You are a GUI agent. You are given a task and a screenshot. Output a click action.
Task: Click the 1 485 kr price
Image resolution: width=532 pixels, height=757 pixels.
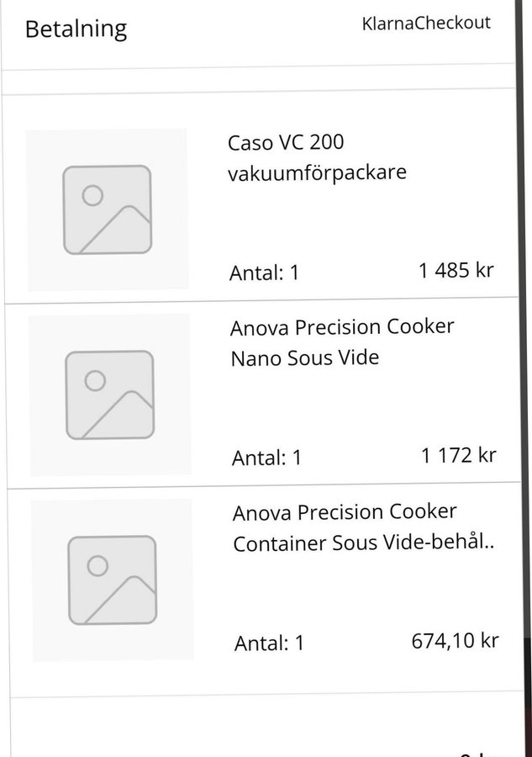pos(456,270)
